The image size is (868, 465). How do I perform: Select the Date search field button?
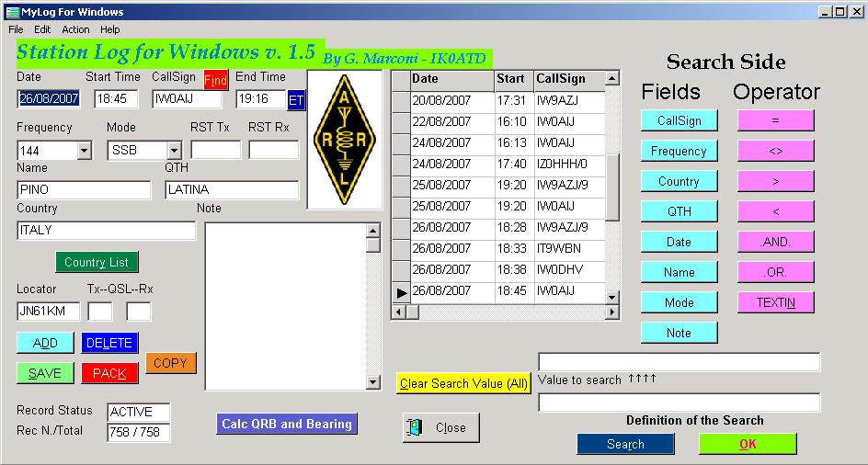click(x=680, y=242)
